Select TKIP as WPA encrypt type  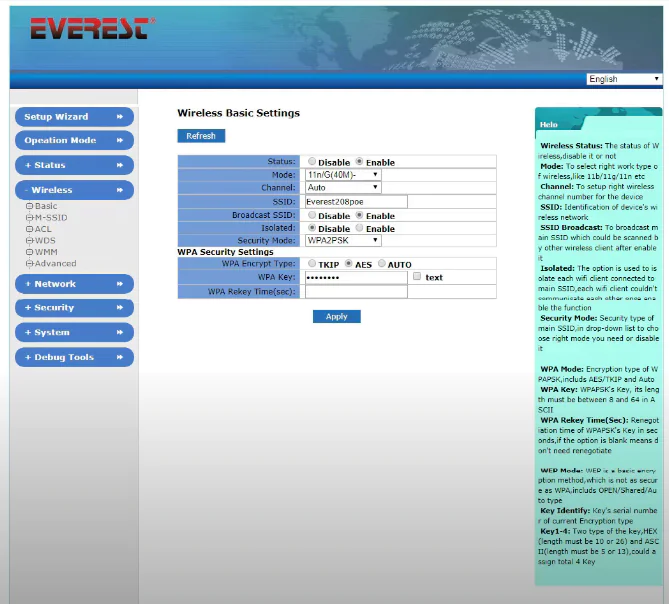point(312,264)
